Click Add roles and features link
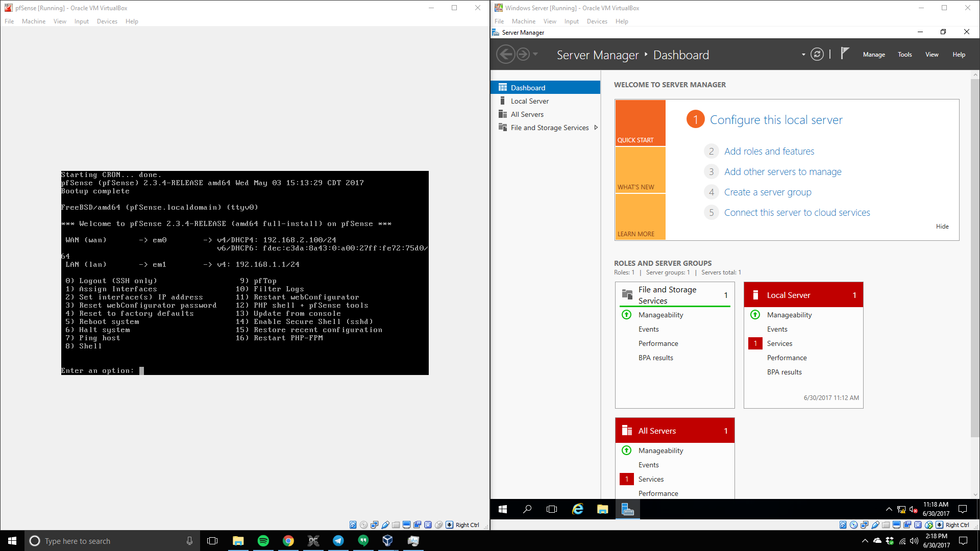 [x=769, y=152]
